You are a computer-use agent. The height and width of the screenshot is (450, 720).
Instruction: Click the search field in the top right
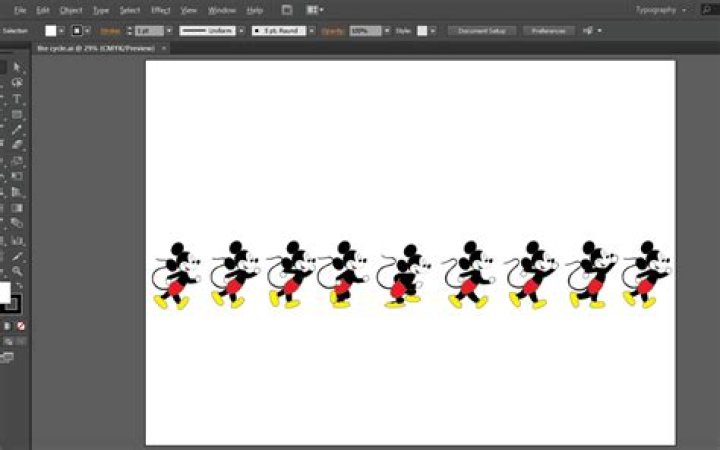(x=710, y=10)
